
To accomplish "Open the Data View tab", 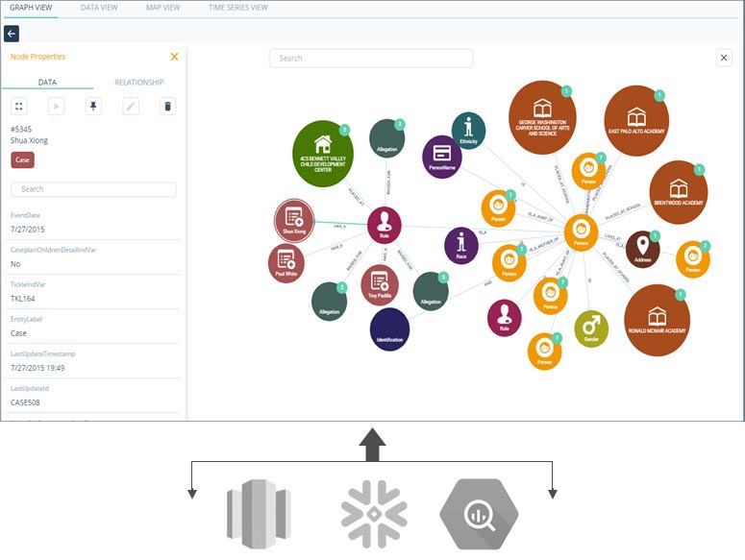I will coord(99,8).
